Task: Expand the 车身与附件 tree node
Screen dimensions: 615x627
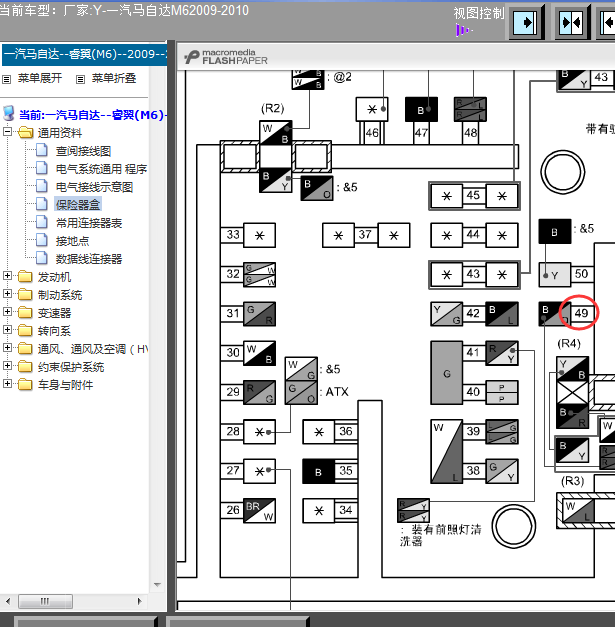Action: click(x=9, y=385)
